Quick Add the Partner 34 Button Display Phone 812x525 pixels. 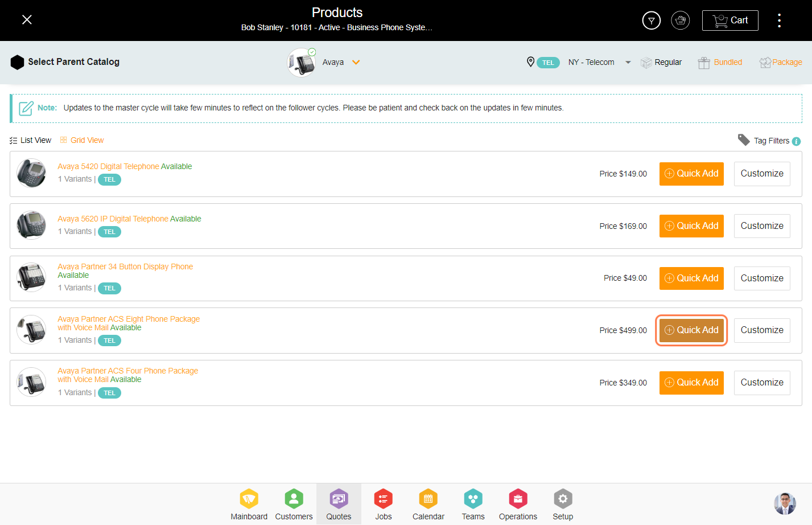(x=691, y=278)
